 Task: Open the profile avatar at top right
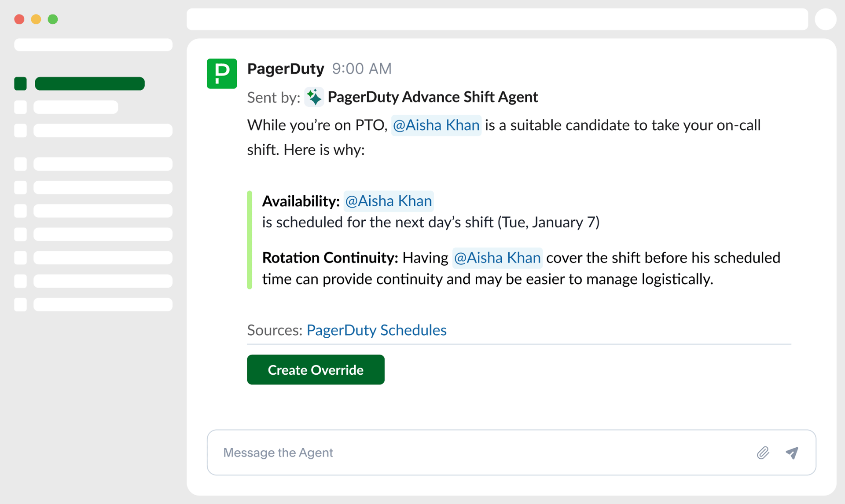[x=826, y=19]
